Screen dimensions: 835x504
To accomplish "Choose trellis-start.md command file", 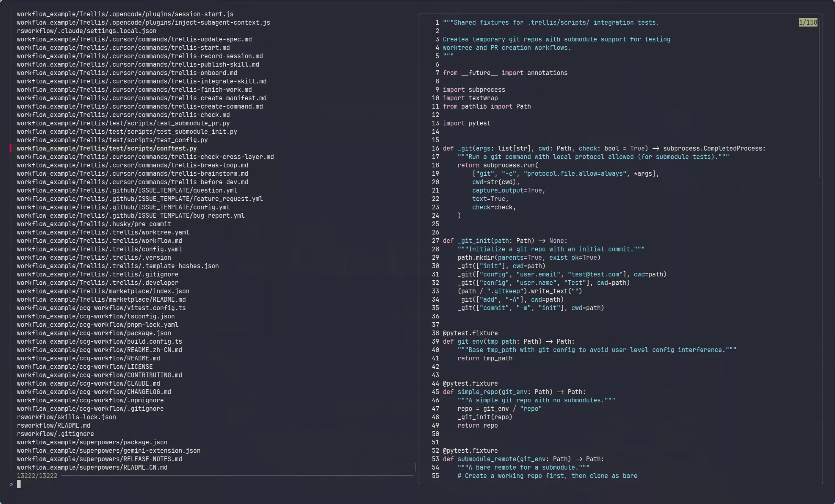I will coord(123,48).
